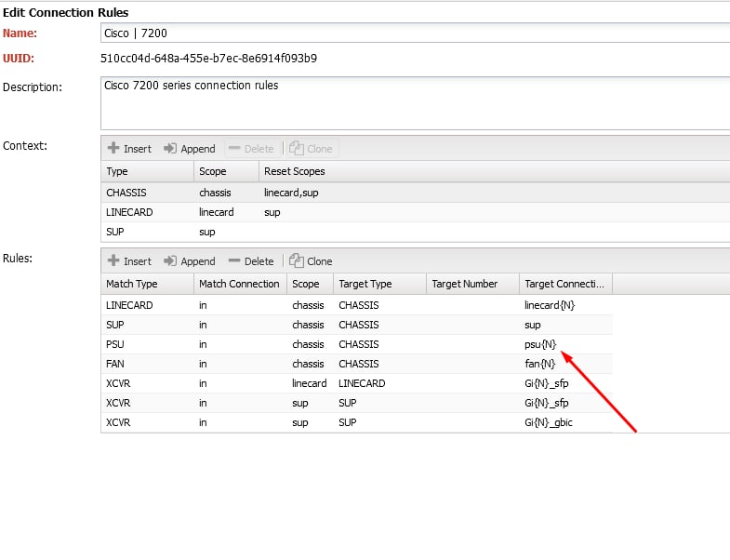Image resolution: width=730 pixels, height=560 pixels.
Task: Click the Rules toolbar Delete label
Action: point(259,261)
